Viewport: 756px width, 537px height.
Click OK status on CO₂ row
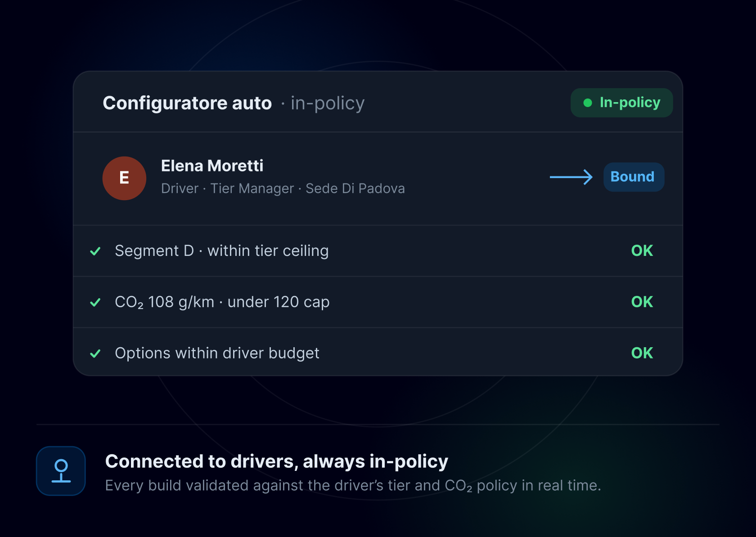point(642,302)
